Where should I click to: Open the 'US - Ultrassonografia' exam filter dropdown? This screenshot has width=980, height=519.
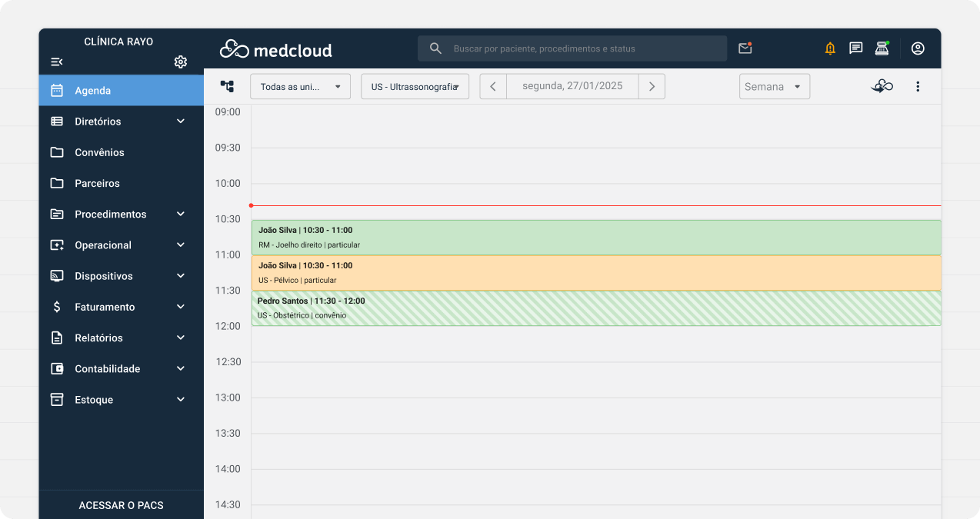pyautogui.click(x=415, y=86)
